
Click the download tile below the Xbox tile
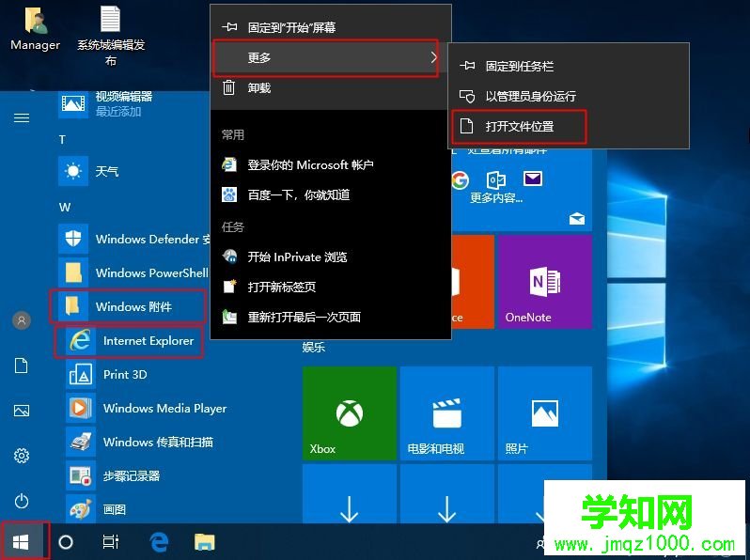pyautogui.click(x=350, y=494)
